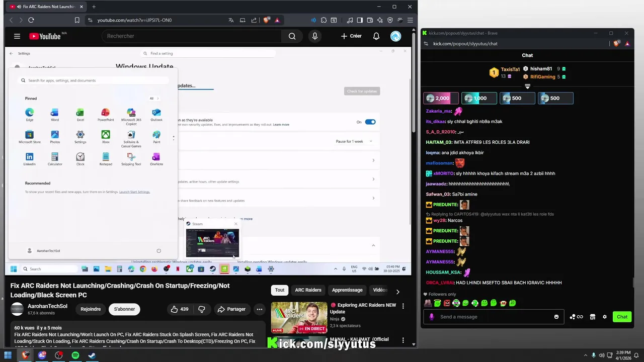Click username TaxisTa1 in leaderboard
This screenshot has height=362, width=644.
pyautogui.click(x=510, y=69)
